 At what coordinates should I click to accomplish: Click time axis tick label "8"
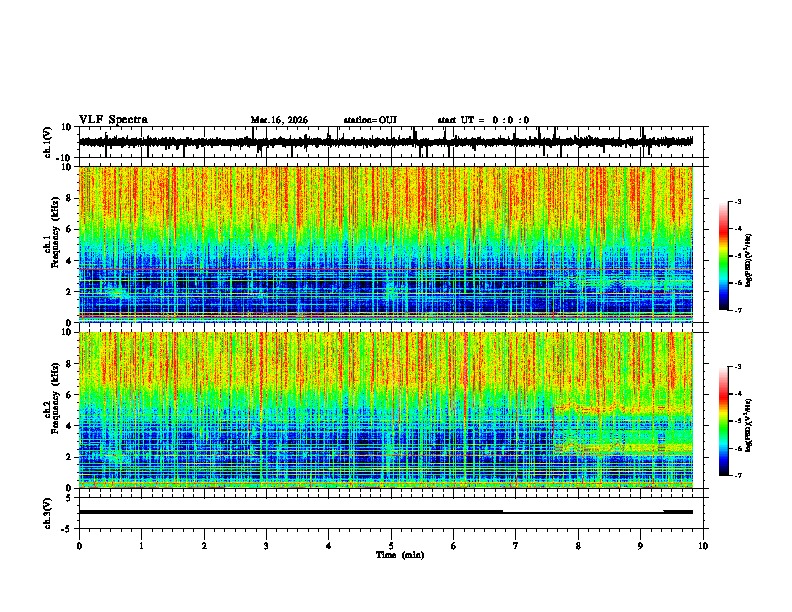[578, 546]
